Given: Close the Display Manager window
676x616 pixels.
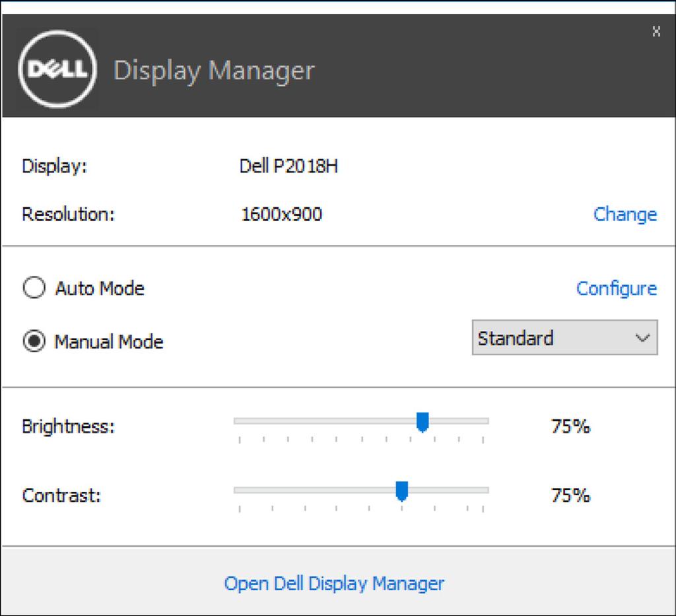Looking at the screenshot, I should [x=656, y=31].
